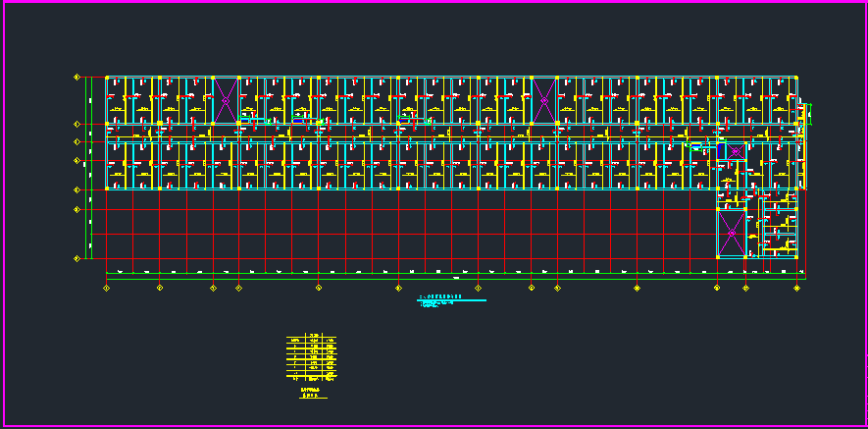Select the lowest axis bubble on the left side
Screen dimensions: 868x429
click(77, 258)
